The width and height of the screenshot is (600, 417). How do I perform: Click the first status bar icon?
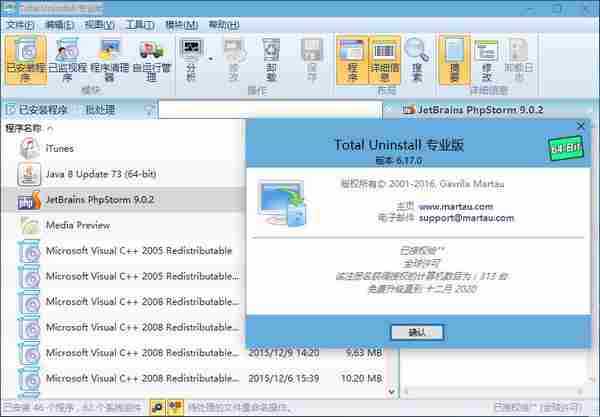[x=157, y=407]
